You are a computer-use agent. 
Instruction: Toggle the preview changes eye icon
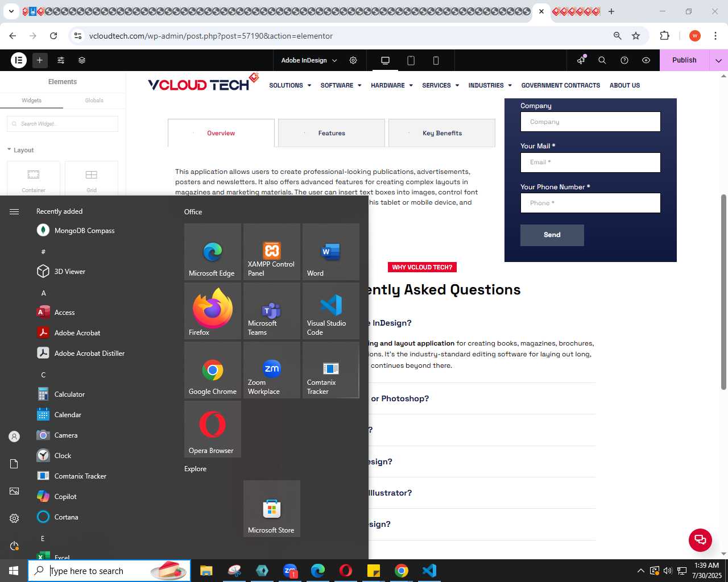pyautogui.click(x=646, y=60)
